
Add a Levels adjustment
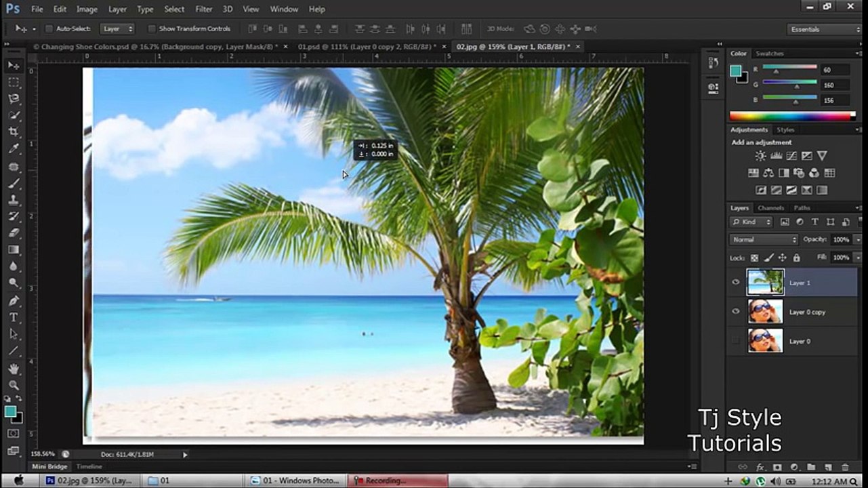point(776,156)
